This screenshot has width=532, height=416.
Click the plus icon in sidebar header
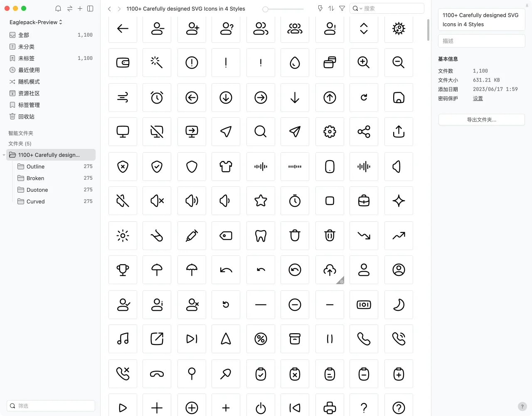(80, 8)
